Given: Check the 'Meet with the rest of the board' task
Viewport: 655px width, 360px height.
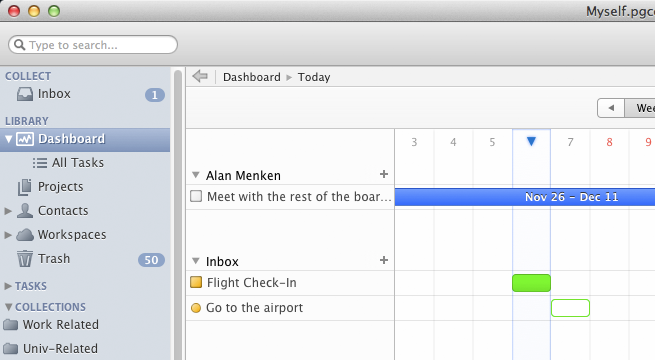Looking at the screenshot, I should tap(196, 196).
